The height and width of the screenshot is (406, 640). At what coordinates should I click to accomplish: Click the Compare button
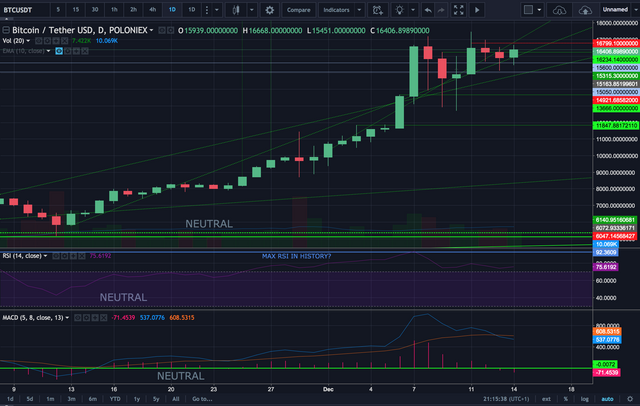click(298, 10)
